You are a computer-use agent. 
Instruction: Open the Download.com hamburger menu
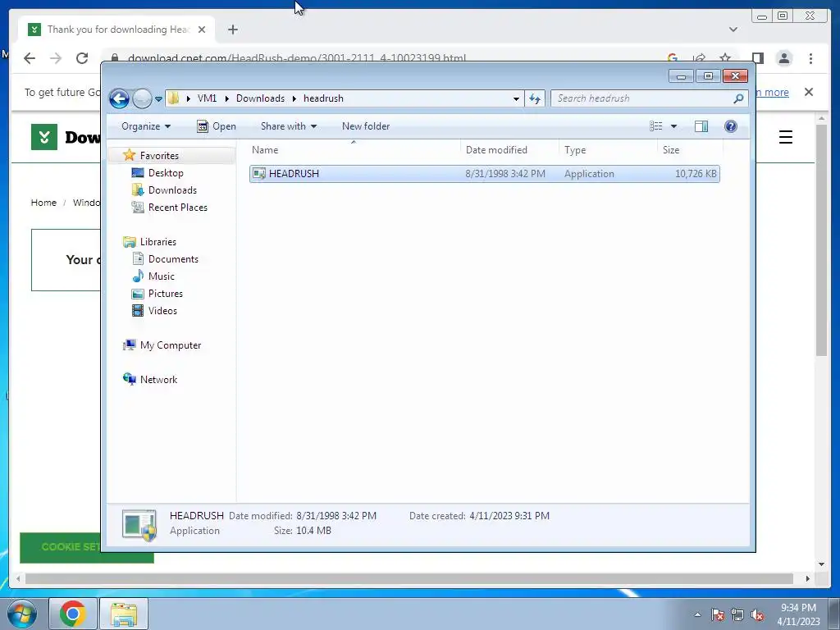785,137
